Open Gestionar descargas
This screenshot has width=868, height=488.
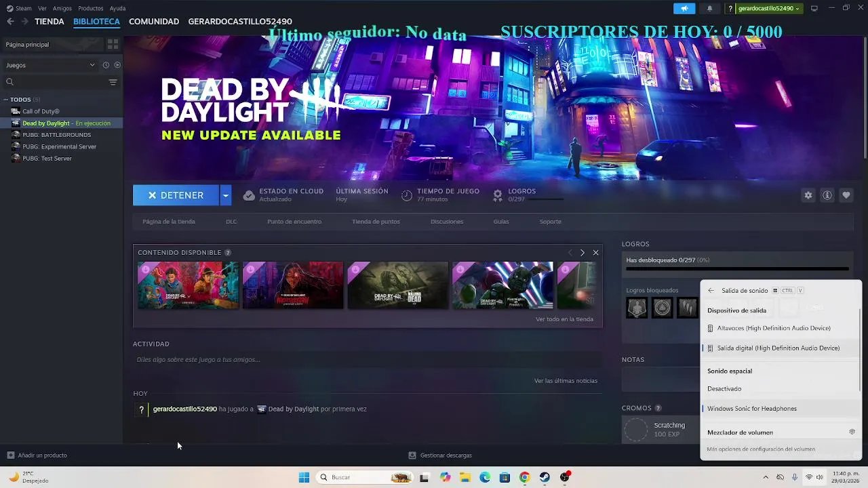[440, 455]
